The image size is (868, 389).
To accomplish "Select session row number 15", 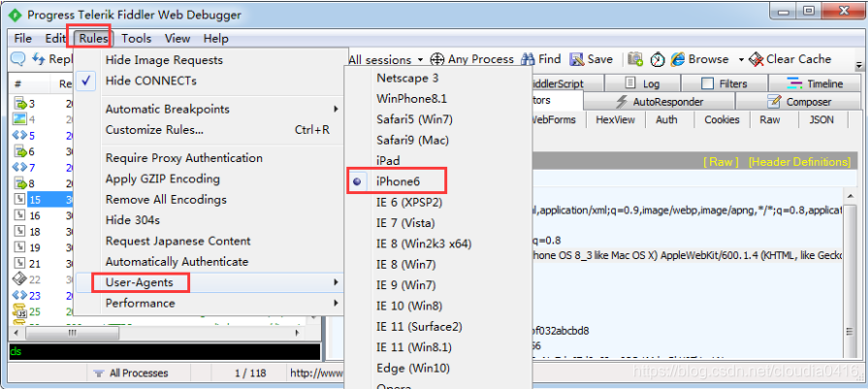I will [x=43, y=199].
